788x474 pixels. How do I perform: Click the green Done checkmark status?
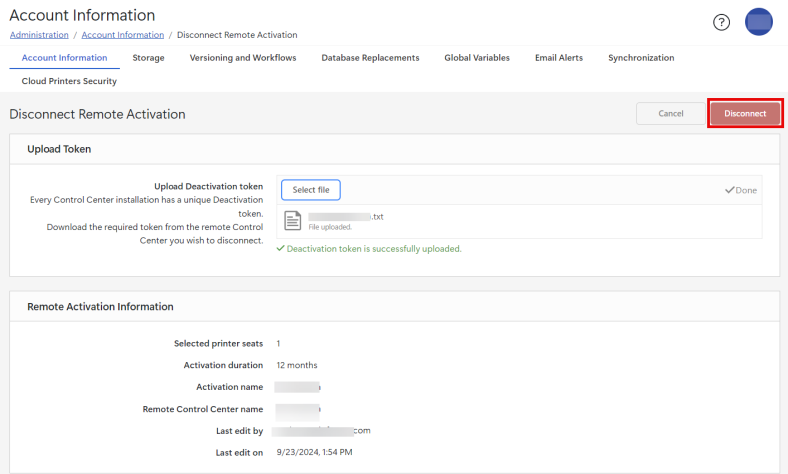(x=741, y=190)
